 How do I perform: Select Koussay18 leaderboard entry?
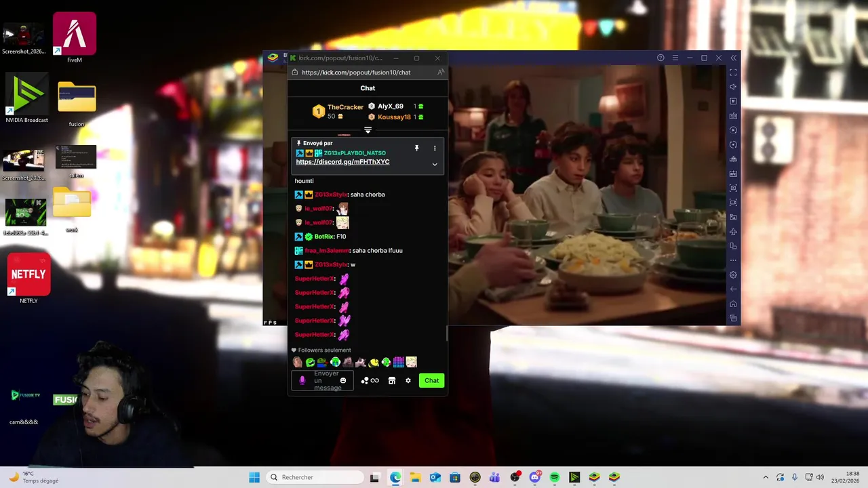coord(394,117)
